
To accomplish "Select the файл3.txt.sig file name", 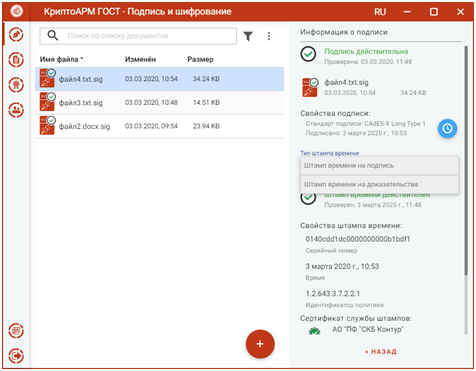I will (81, 103).
